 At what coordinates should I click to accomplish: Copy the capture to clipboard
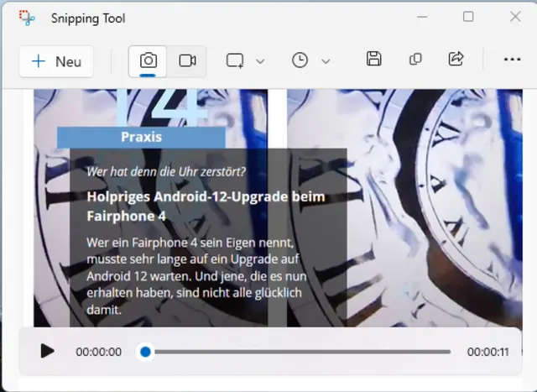pos(415,60)
